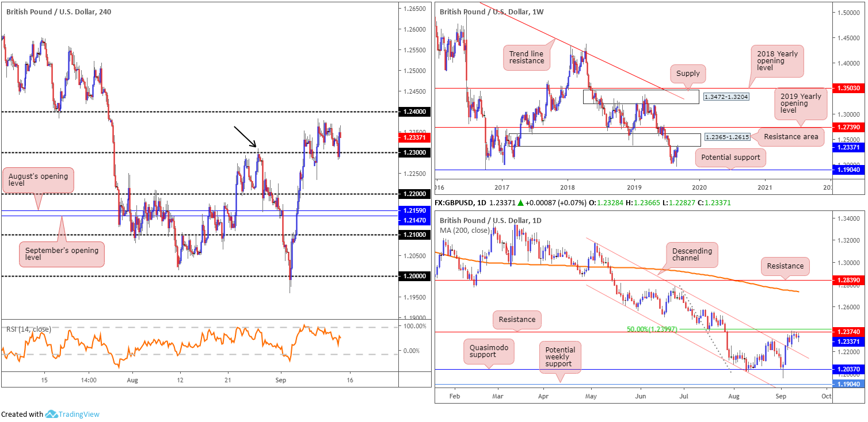Open the 'Created with TradingView' link text

(x=50, y=414)
